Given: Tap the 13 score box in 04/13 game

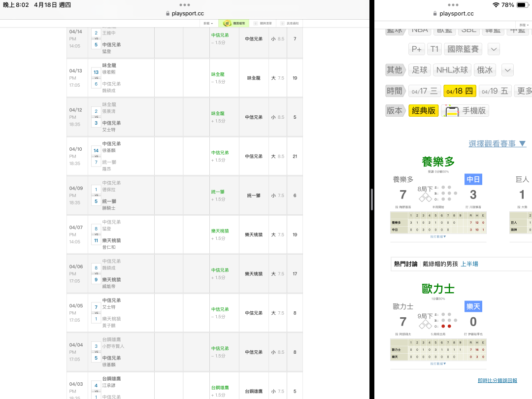Looking at the screenshot, I should tap(96, 72).
